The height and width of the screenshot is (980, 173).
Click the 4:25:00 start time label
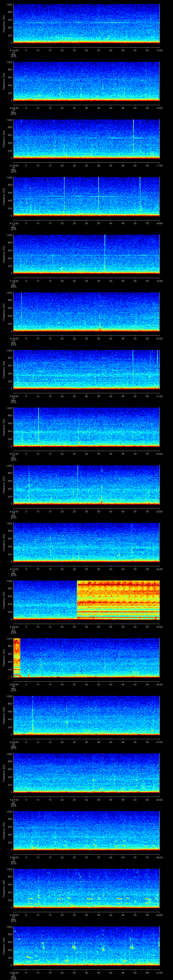[x=14, y=684]
